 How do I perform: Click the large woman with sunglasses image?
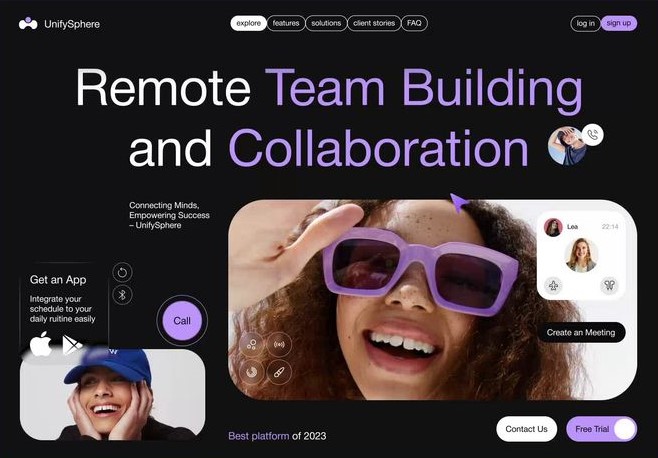tap(432, 300)
